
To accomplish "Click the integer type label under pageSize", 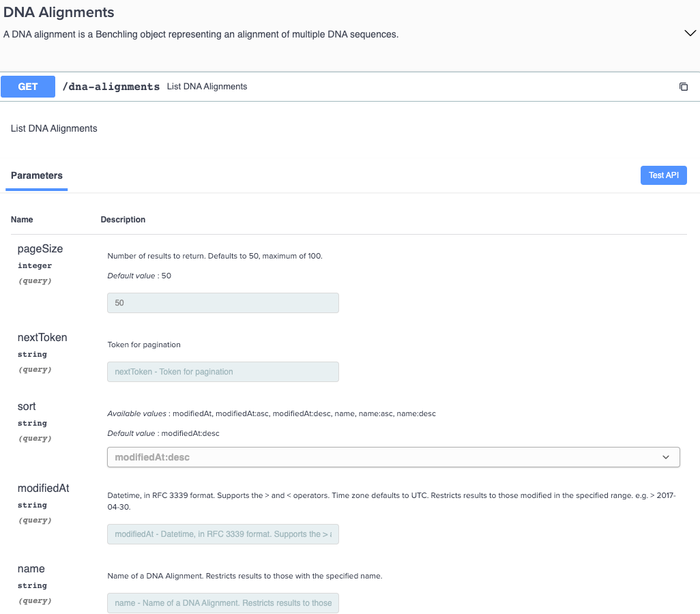I will [35, 265].
